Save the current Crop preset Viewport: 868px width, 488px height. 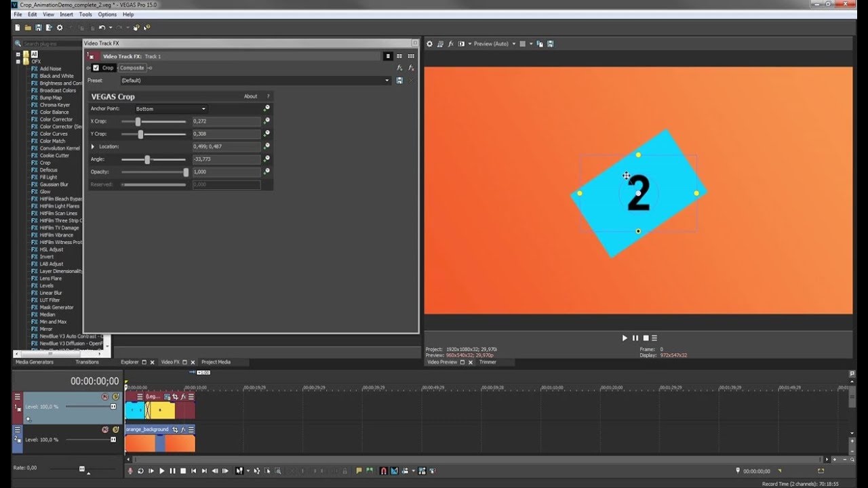[x=399, y=81]
